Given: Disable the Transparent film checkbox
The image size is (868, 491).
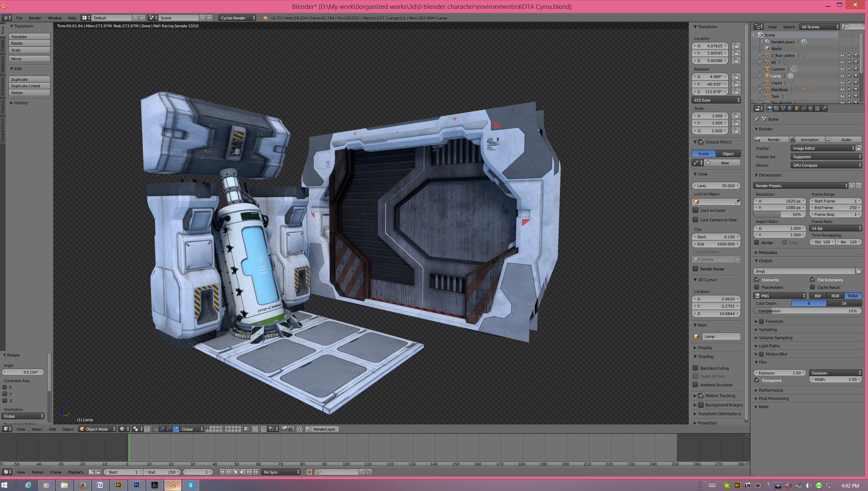Looking at the screenshot, I should pos(757,380).
